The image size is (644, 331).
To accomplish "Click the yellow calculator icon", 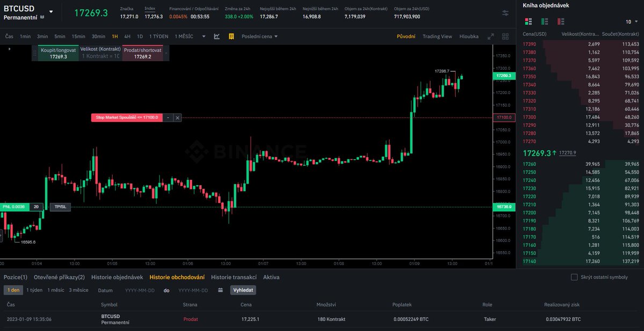I will [231, 36].
